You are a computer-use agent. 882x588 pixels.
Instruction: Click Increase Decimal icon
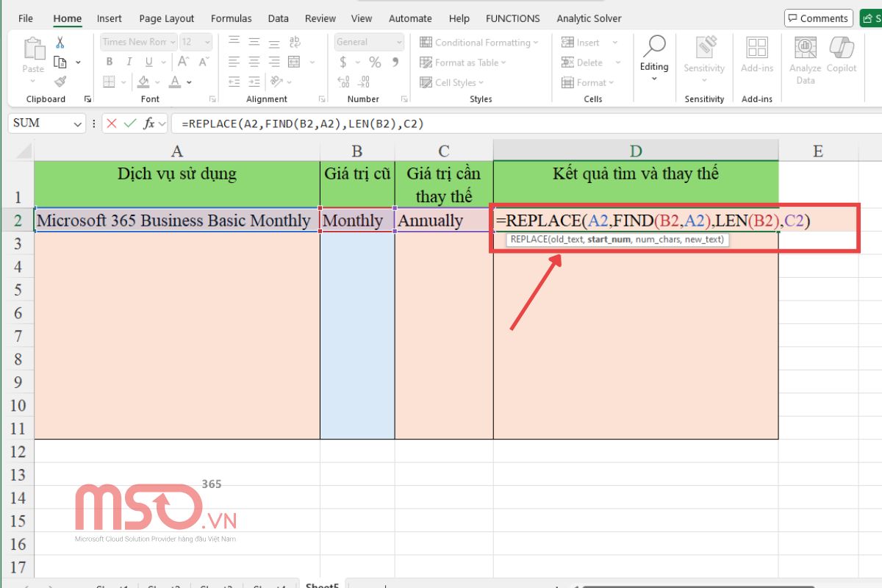[344, 82]
